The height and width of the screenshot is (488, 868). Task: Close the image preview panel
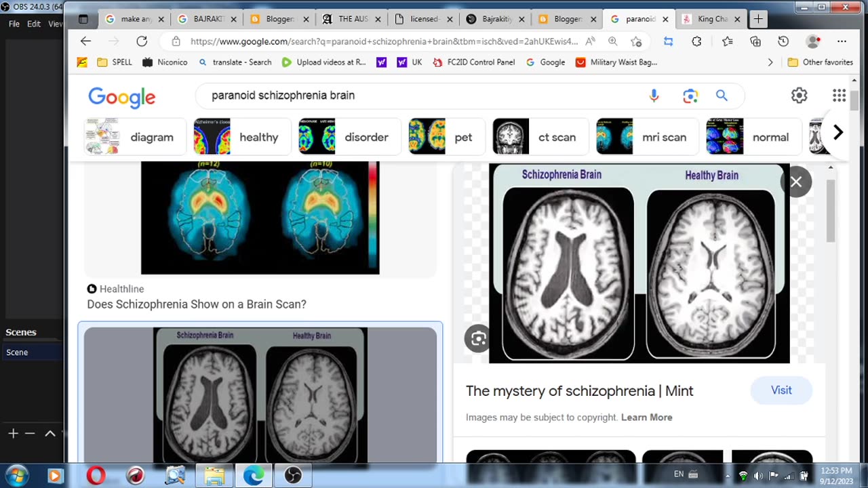pos(796,182)
